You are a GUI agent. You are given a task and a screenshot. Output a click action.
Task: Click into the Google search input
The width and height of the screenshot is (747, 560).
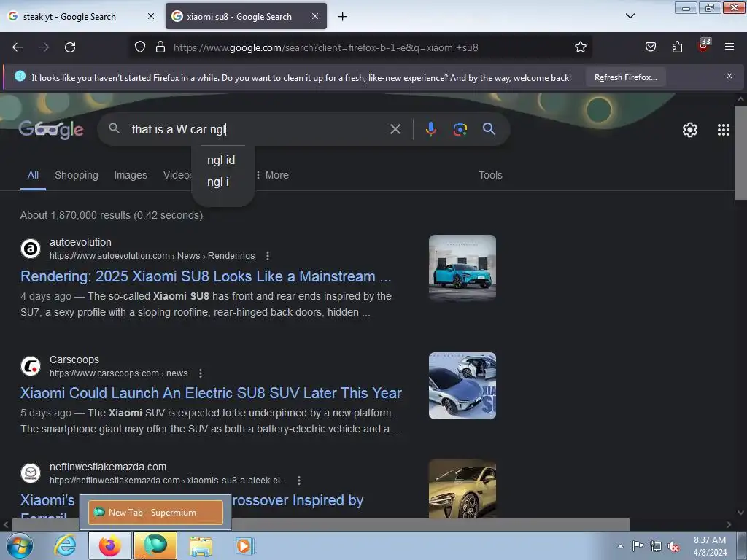pyautogui.click(x=258, y=129)
